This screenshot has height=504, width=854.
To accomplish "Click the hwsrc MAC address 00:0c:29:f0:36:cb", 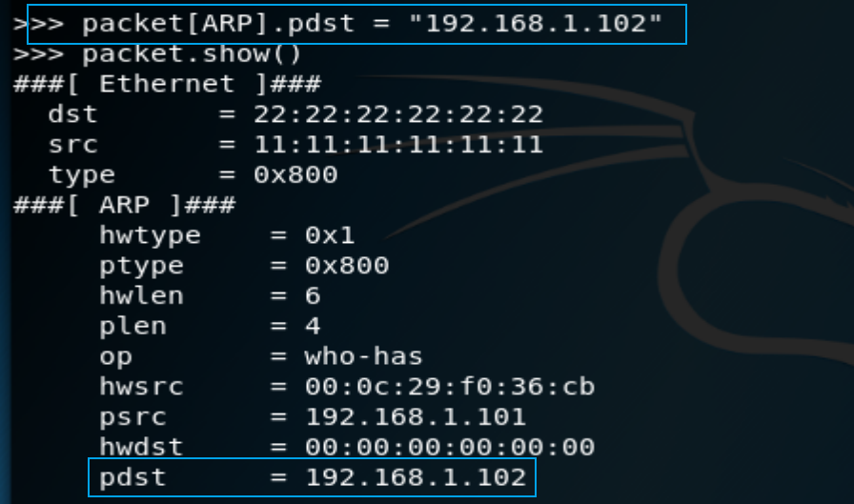I will tap(449, 387).
